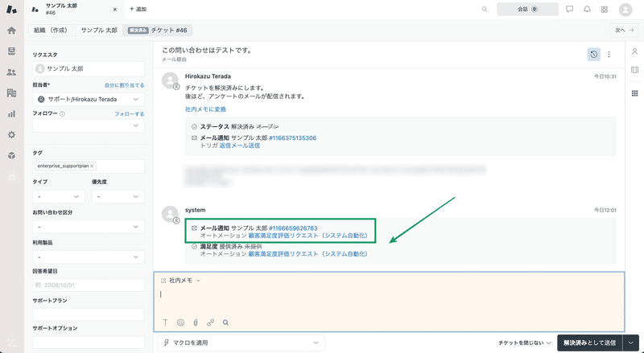The width and height of the screenshot is (644, 353).
Task: Open the Admin gear icon
Action: pyautogui.click(x=11, y=134)
